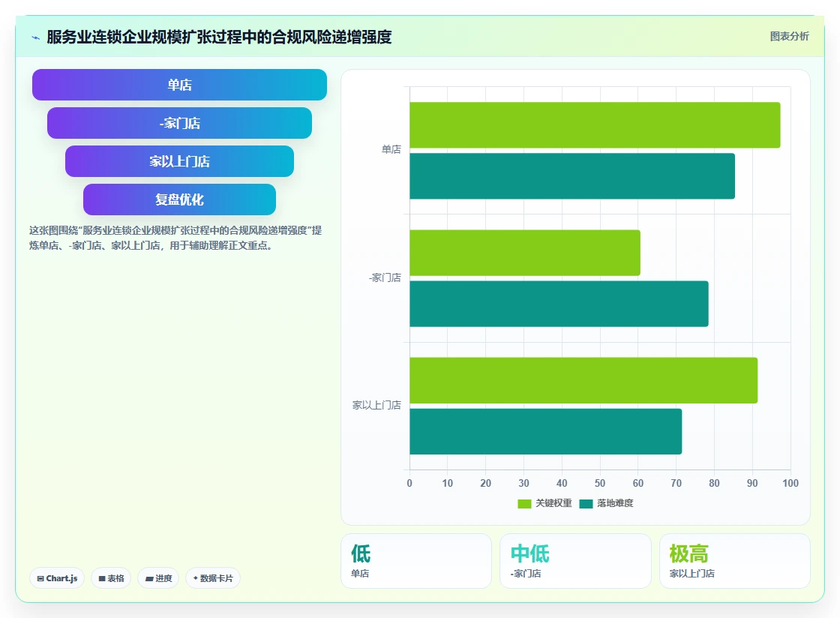Click the 进度 tag chip

[x=158, y=578]
